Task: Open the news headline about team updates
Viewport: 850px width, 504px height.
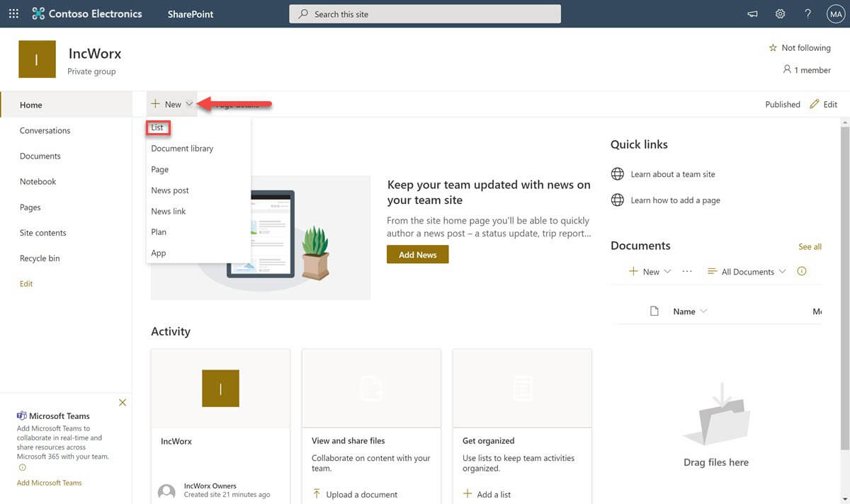Action: tap(489, 192)
